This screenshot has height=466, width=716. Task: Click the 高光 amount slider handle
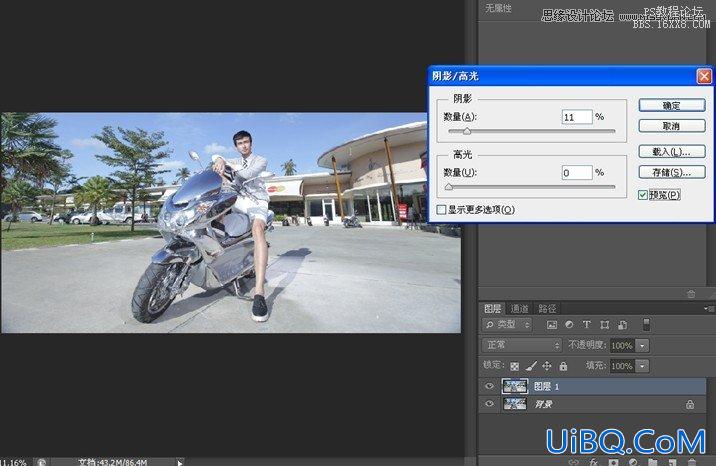tap(449, 187)
